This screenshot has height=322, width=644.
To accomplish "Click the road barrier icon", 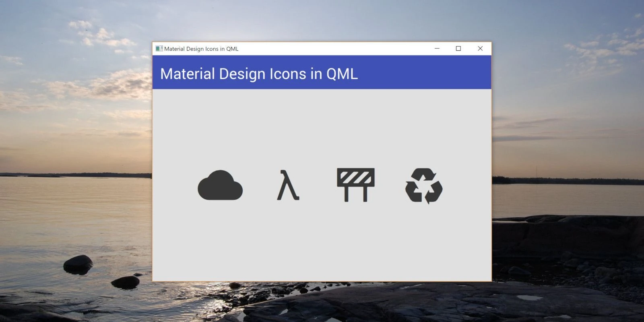I will [x=356, y=185].
